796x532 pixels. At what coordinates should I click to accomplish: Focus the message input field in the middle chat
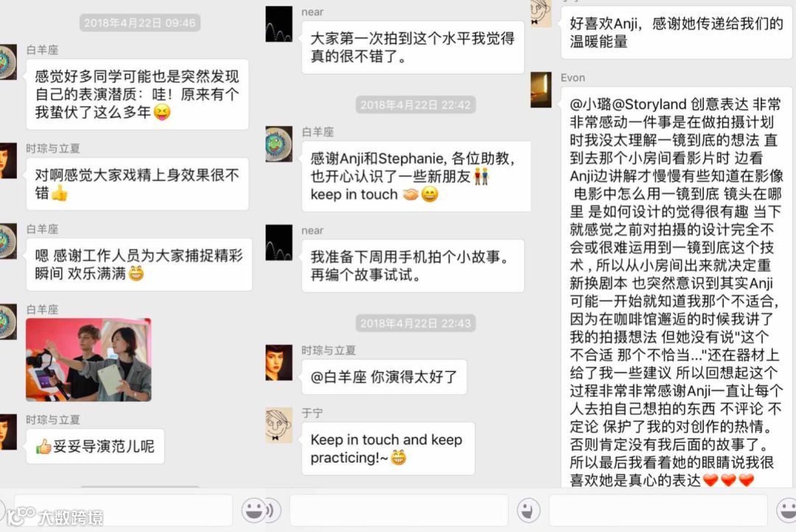point(399,510)
